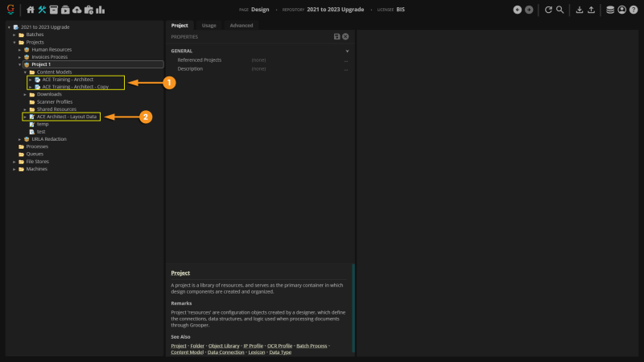Viewport: 644px width, 362px height.
Task: Click the icon beside the test node
Action: coord(32,132)
